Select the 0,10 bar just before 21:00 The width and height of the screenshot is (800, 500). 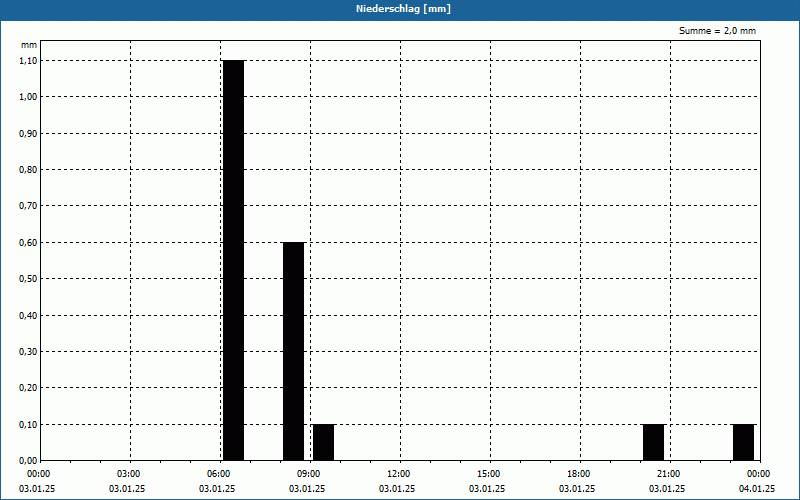click(654, 442)
